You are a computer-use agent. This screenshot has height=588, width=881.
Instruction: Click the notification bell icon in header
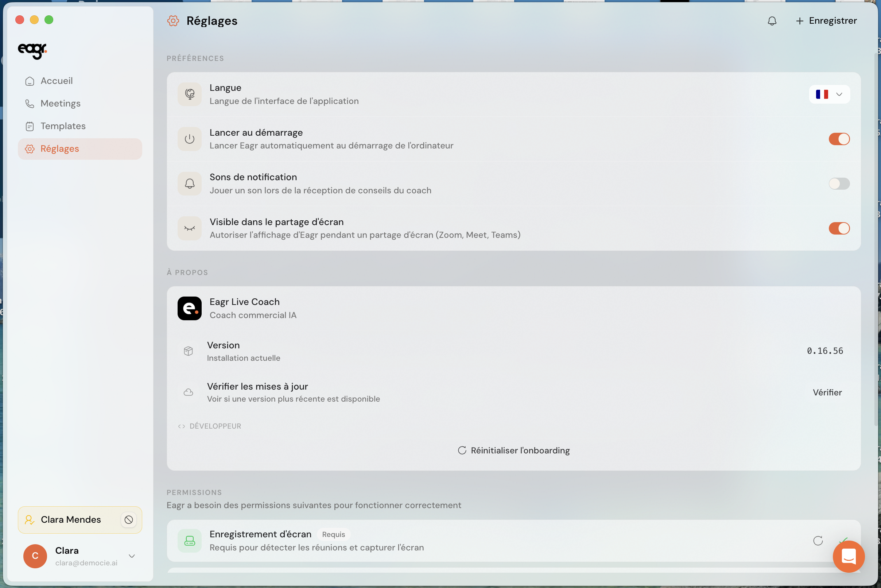pos(772,21)
